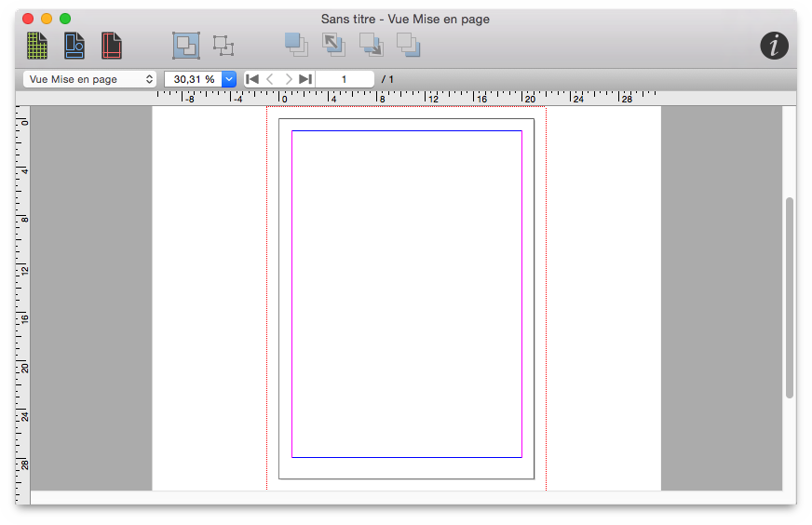The height and width of the screenshot is (525, 812).
Task: Click the bring forward icon
Action: tap(296, 45)
